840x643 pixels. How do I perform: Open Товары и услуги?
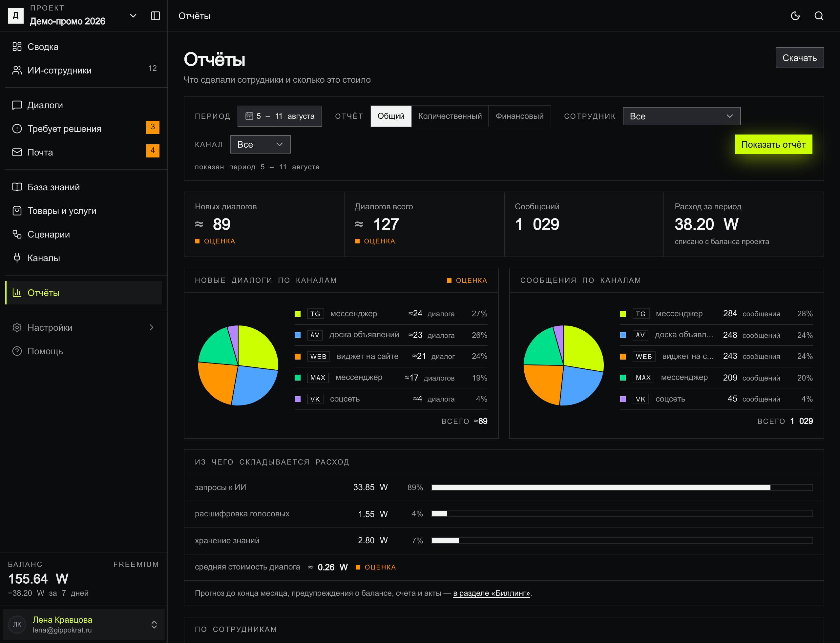[x=84, y=211]
